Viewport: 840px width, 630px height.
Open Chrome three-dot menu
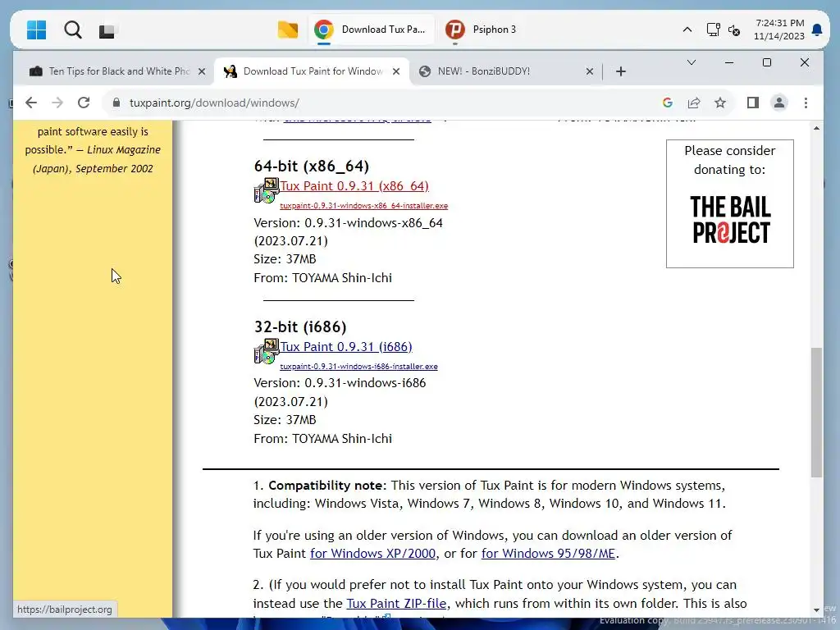point(806,103)
